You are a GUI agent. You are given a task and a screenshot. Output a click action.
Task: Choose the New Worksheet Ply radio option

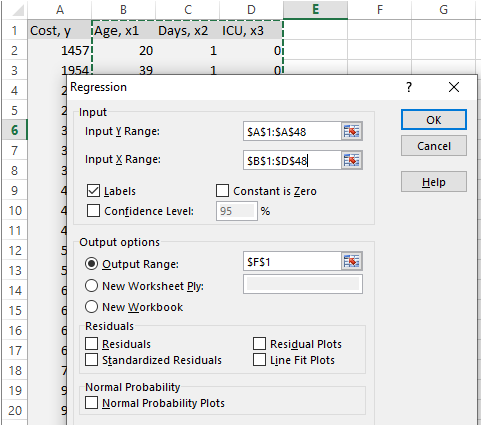pyautogui.click(x=91, y=286)
